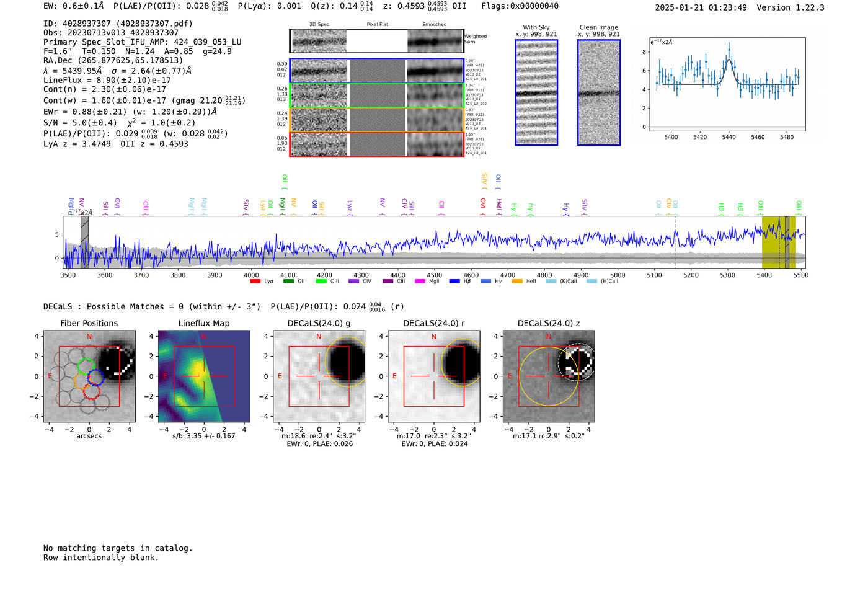868x591 pixels.
Task: Click the lime OIII legend swatch
Action: pos(321,282)
